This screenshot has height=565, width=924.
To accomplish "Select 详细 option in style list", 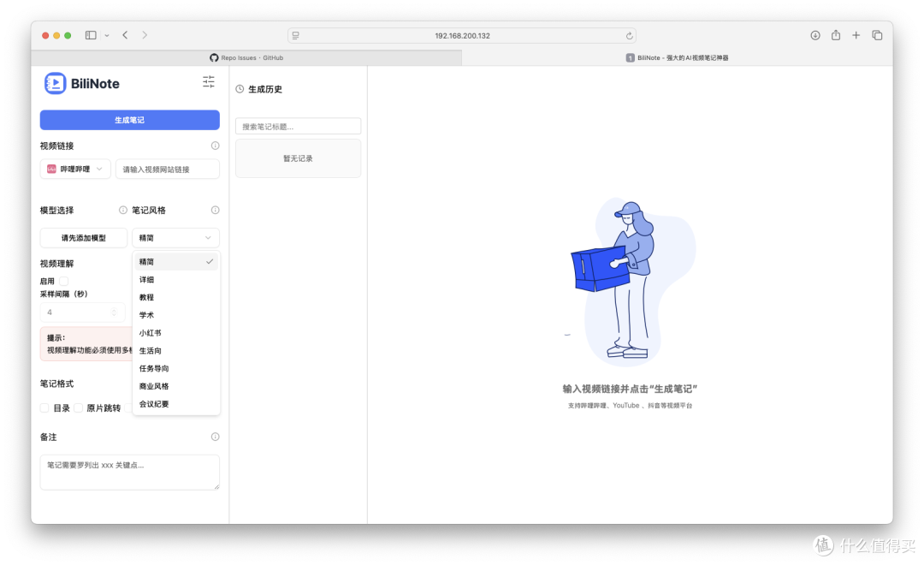I will [176, 280].
